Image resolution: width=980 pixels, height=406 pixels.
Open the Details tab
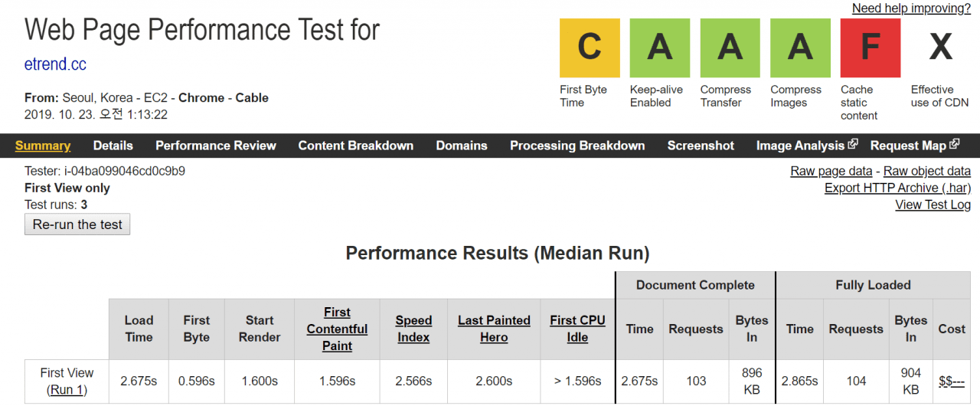click(113, 146)
